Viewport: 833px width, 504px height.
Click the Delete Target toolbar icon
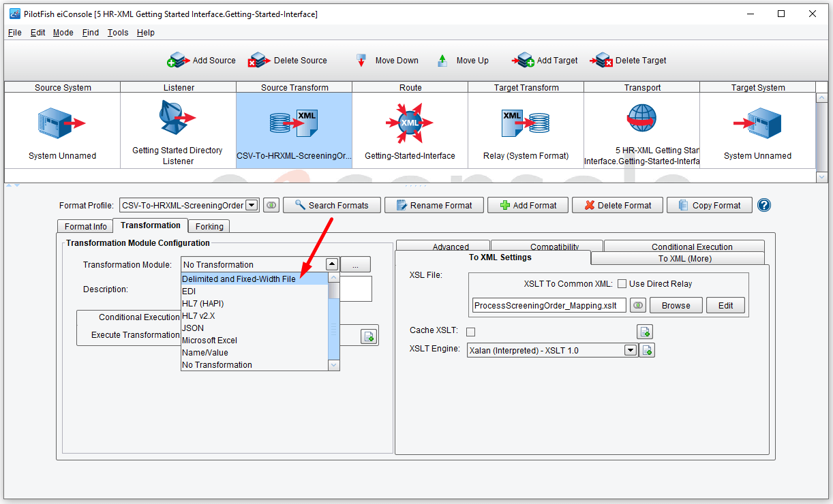(601, 61)
